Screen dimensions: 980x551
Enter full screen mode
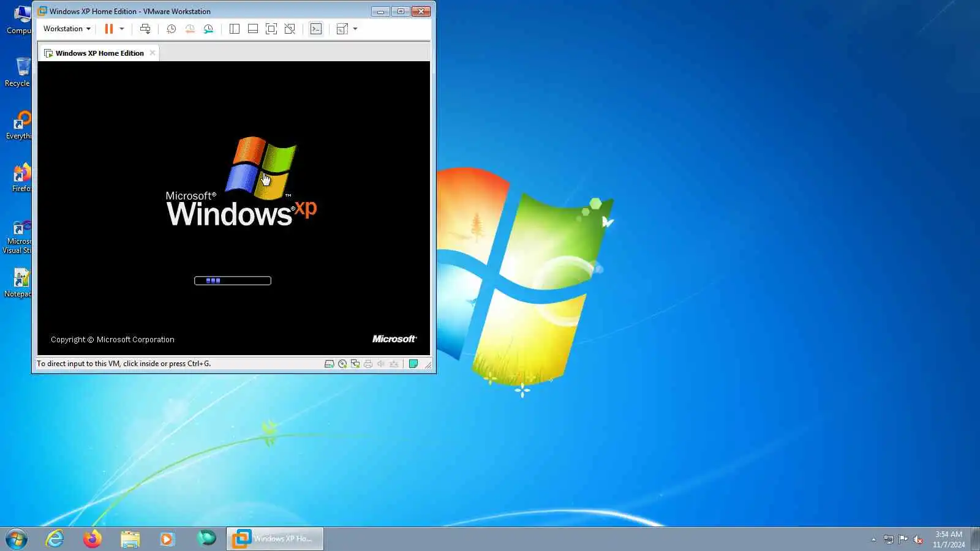(271, 29)
